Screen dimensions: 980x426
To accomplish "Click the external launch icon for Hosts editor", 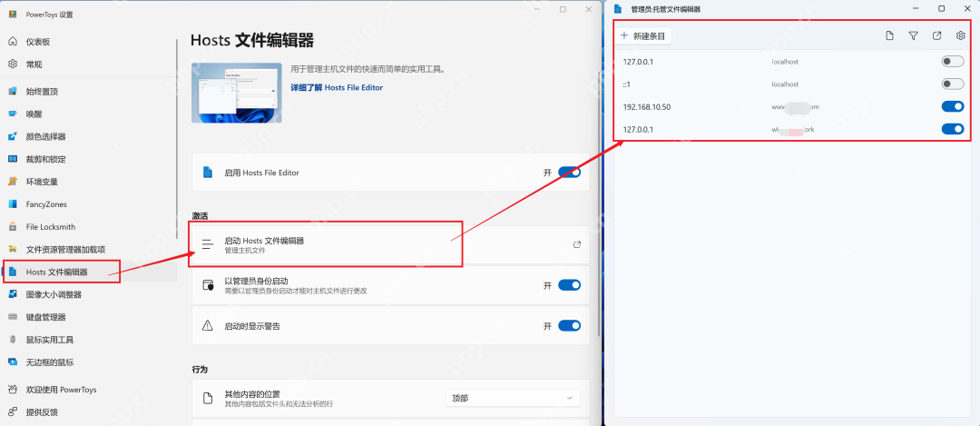I will [577, 244].
